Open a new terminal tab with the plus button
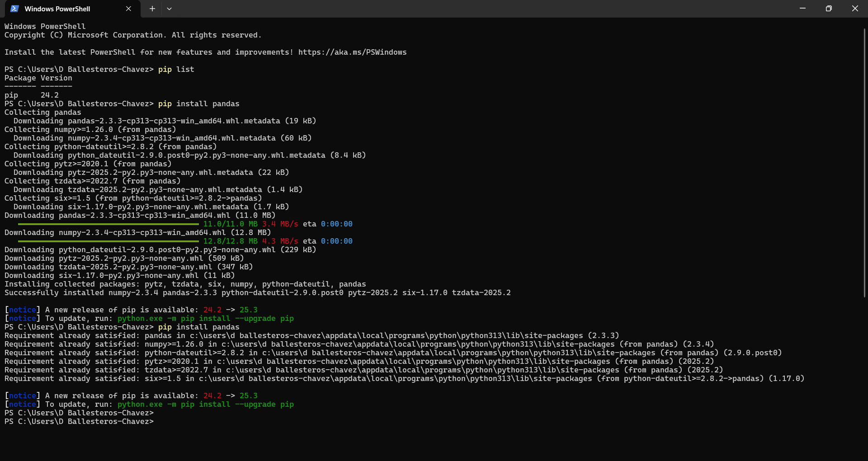Screen dimensions: 868x461 pyautogui.click(x=152, y=9)
